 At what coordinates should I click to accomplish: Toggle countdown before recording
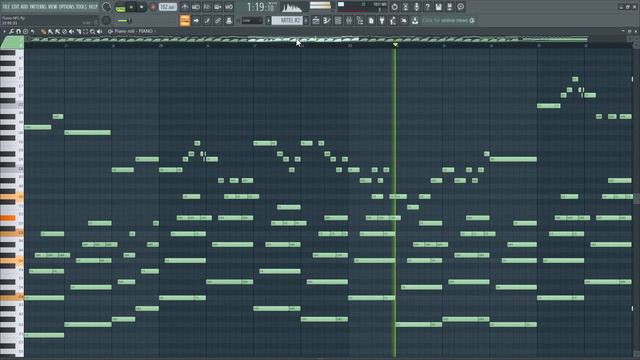click(x=207, y=7)
